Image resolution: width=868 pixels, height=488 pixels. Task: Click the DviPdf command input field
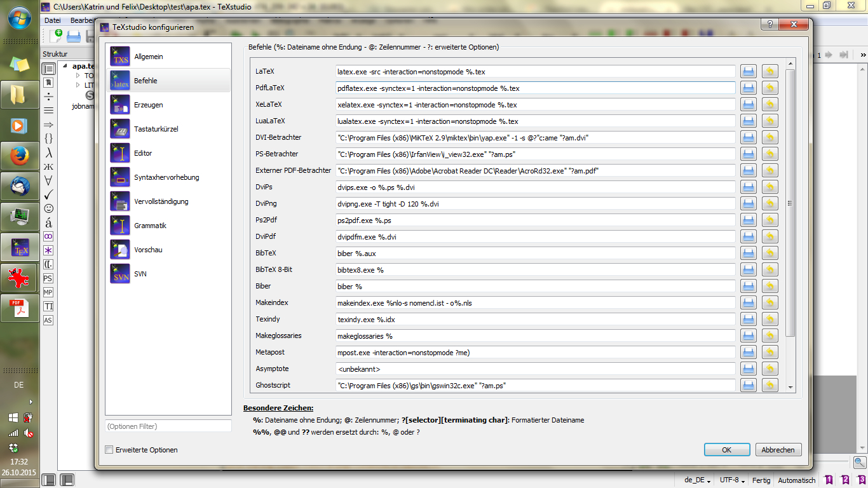(536, 237)
